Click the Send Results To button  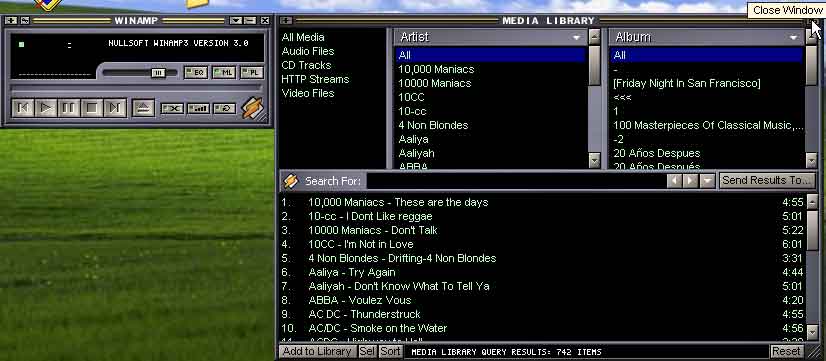coord(766,180)
